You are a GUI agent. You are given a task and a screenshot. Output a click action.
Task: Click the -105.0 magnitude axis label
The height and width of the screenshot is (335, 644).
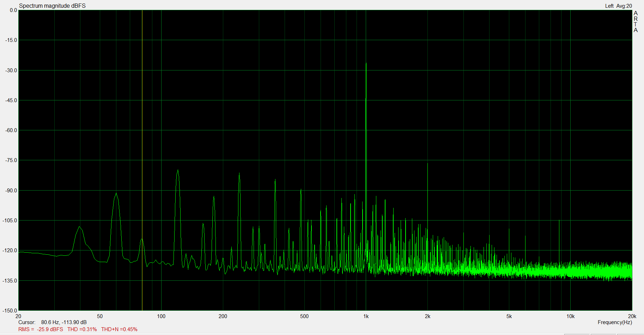tap(10, 221)
